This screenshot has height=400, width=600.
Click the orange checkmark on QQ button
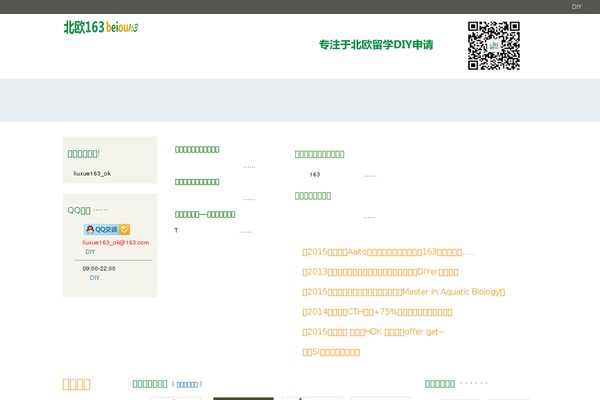tap(124, 229)
